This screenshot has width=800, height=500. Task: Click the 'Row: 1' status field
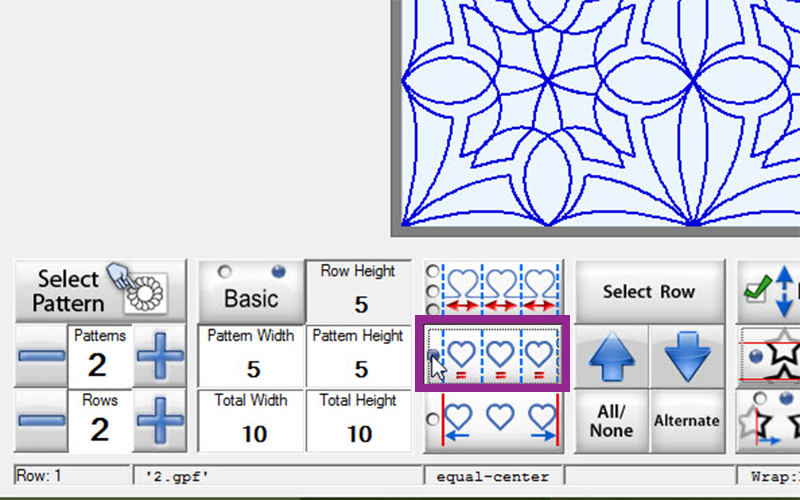(72, 476)
